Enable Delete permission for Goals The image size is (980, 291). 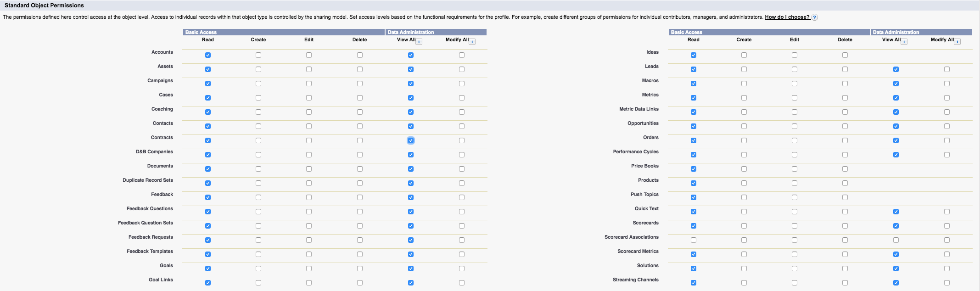(360, 269)
